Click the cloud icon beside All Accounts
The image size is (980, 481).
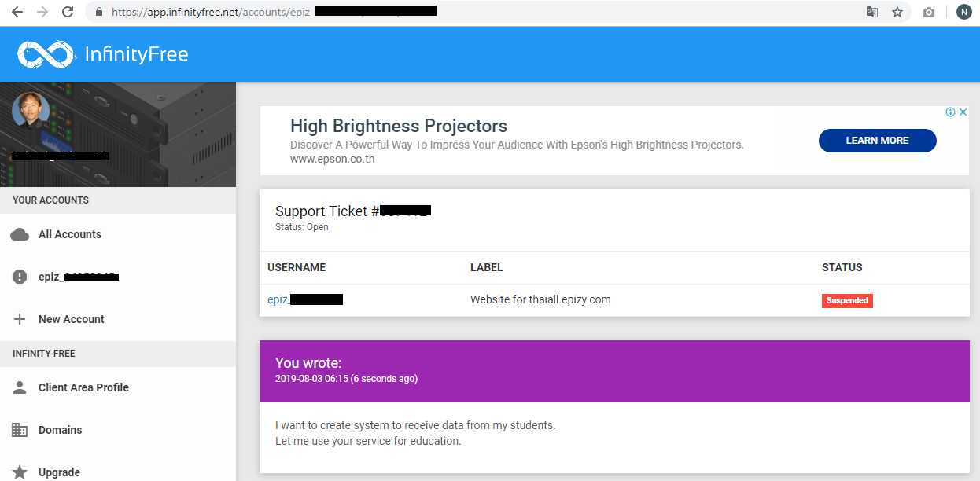[20, 234]
